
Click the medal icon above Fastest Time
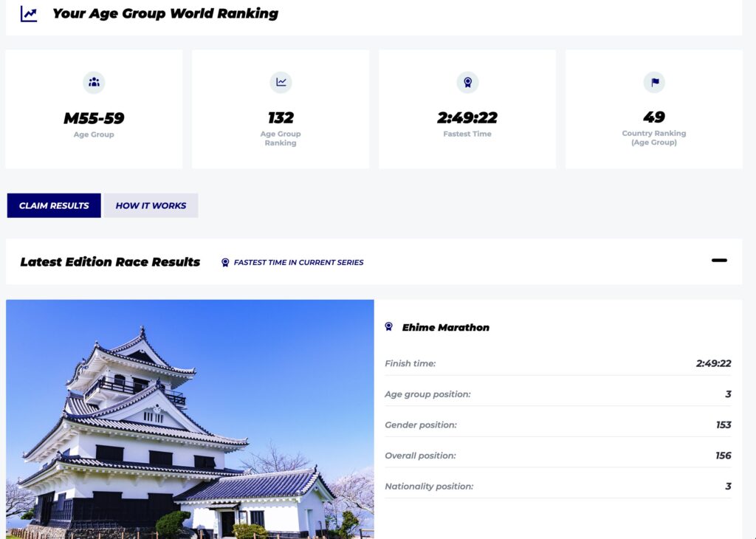point(467,83)
